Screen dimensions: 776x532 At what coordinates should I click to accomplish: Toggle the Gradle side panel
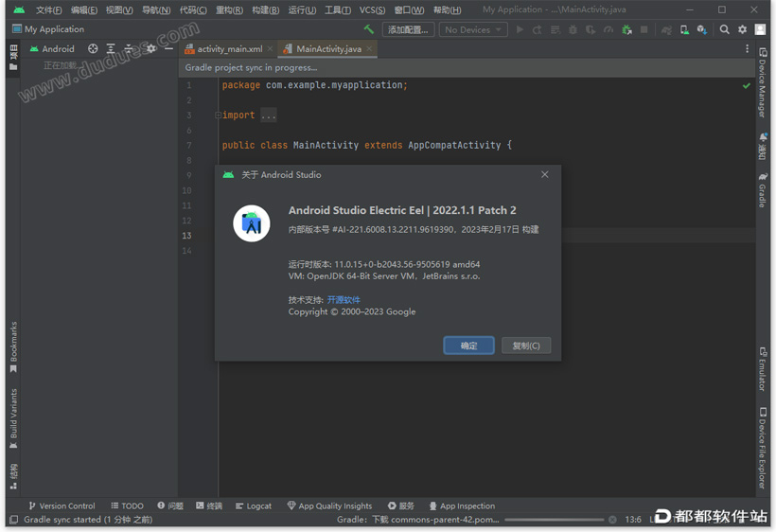(763, 190)
